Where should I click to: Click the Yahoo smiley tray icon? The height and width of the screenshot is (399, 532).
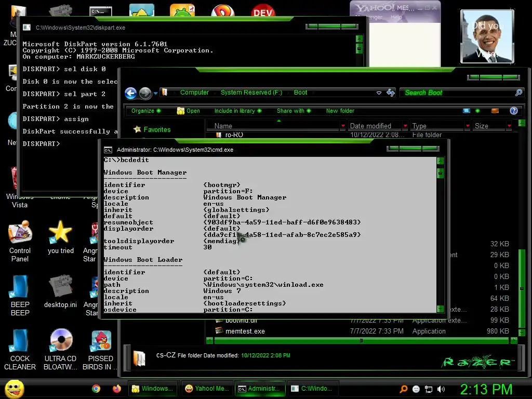click(416, 389)
